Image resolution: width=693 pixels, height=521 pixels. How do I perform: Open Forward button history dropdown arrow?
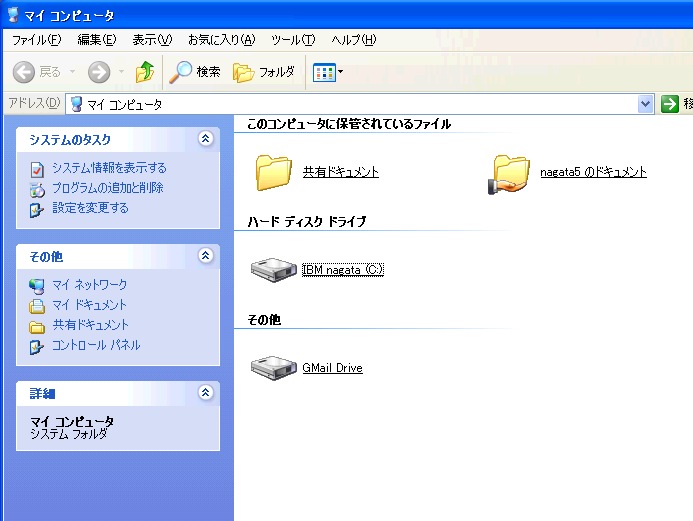(x=122, y=71)
